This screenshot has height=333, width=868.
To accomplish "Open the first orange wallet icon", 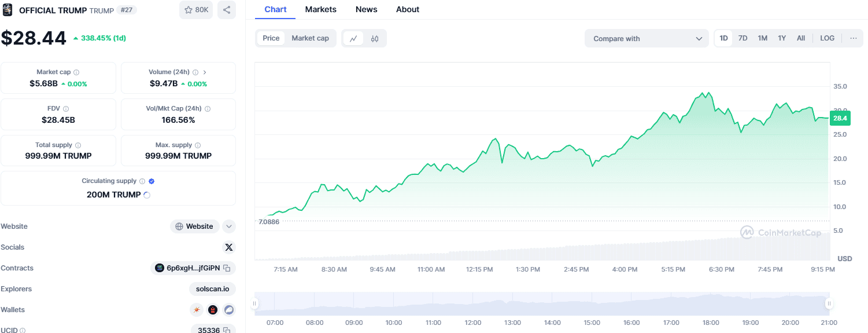I will tap(197, 310).
